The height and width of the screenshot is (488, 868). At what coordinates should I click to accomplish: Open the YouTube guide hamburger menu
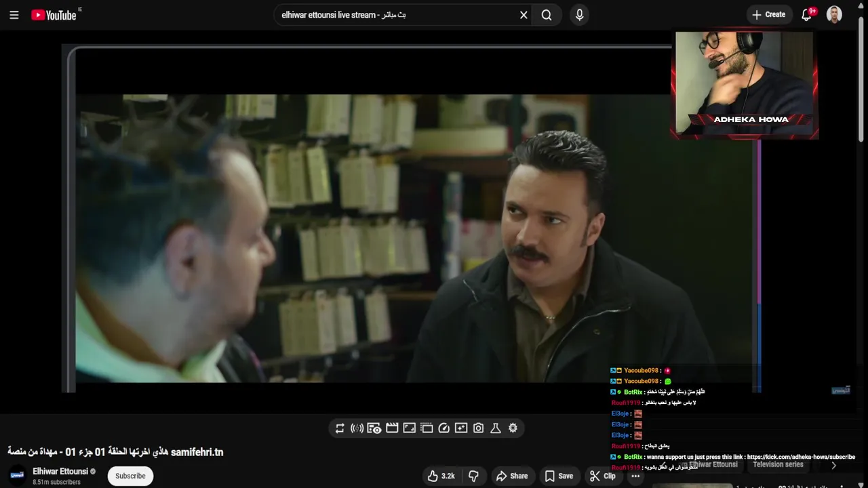pos(14,15)
